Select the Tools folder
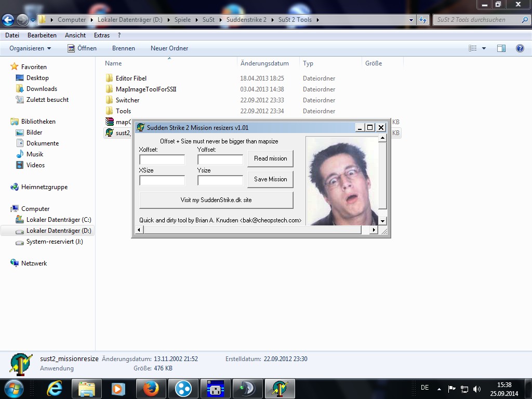532x399 pixels. tap(123, 111)
